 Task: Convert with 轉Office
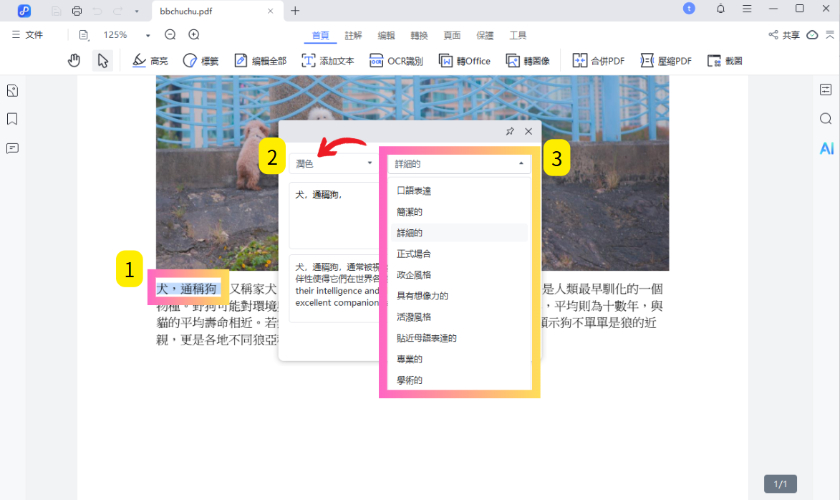tap(464, 61)
